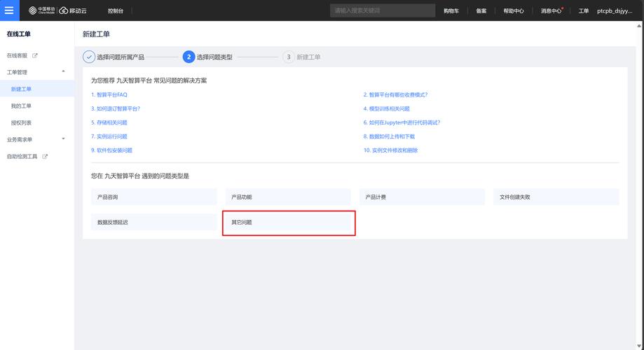This screenshot has height=350, width=644.
Task: Choose the 产品功能 problem type
Action: point(288,197)
